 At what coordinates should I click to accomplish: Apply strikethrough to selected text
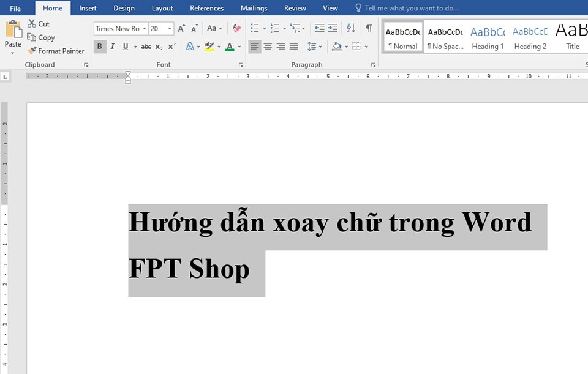pyautogui.click(x=146, y=46)
